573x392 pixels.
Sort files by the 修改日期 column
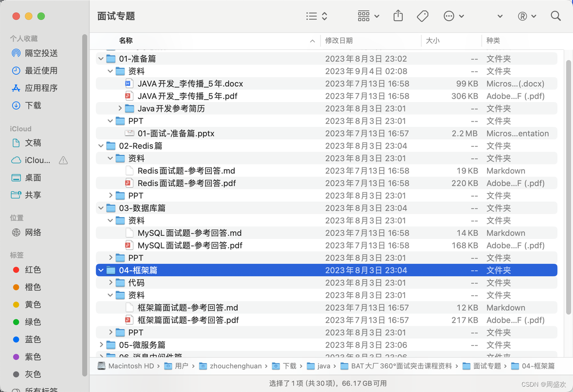click(339, 40)
